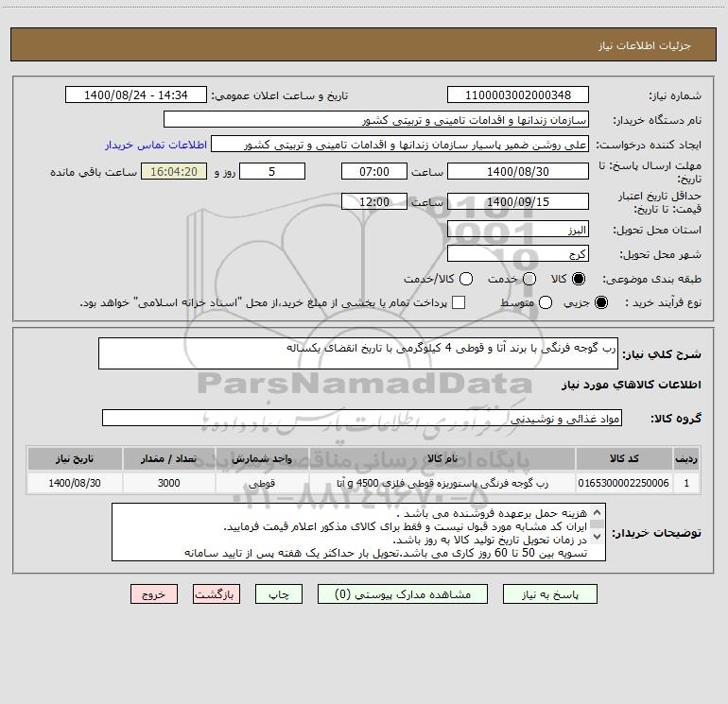The height and width of the screenshot is (704, 728).
Task: Click the تعداد / مقدار column header
Action: tap(168, 458)
